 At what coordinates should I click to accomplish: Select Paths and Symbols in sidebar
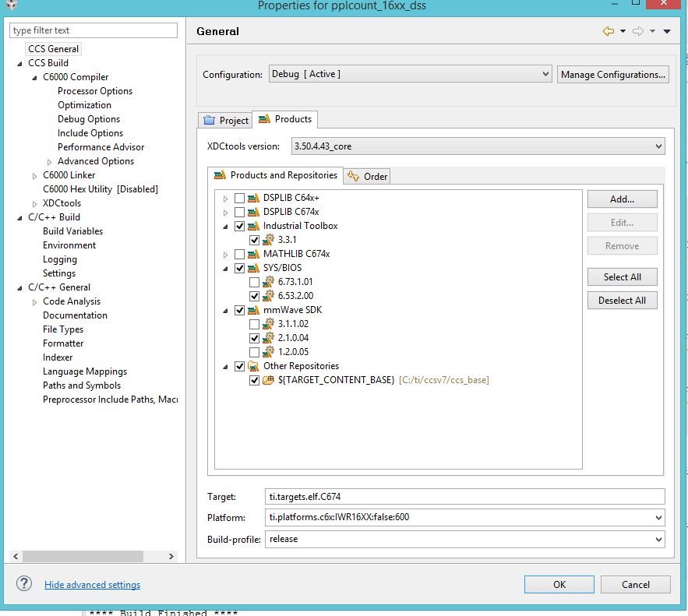[82, 385]
